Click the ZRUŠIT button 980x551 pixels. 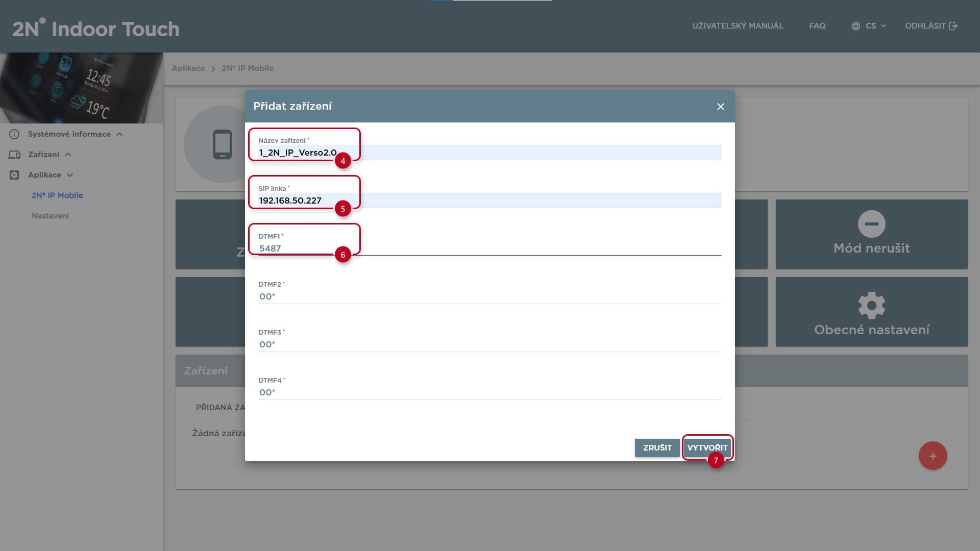(657, 447)
